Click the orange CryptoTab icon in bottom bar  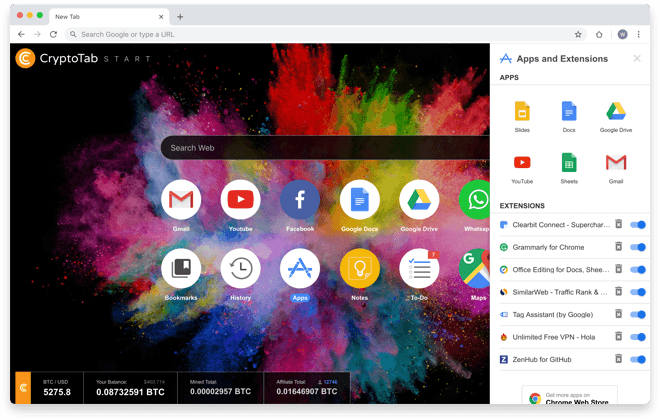pos(23,388)
